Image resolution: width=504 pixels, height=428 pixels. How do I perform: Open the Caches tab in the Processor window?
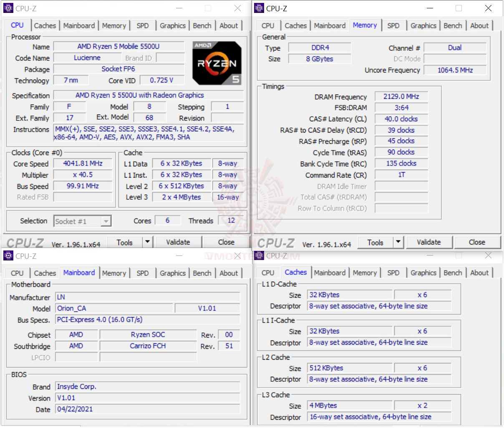pyautogui.click(x=45, y=25)
